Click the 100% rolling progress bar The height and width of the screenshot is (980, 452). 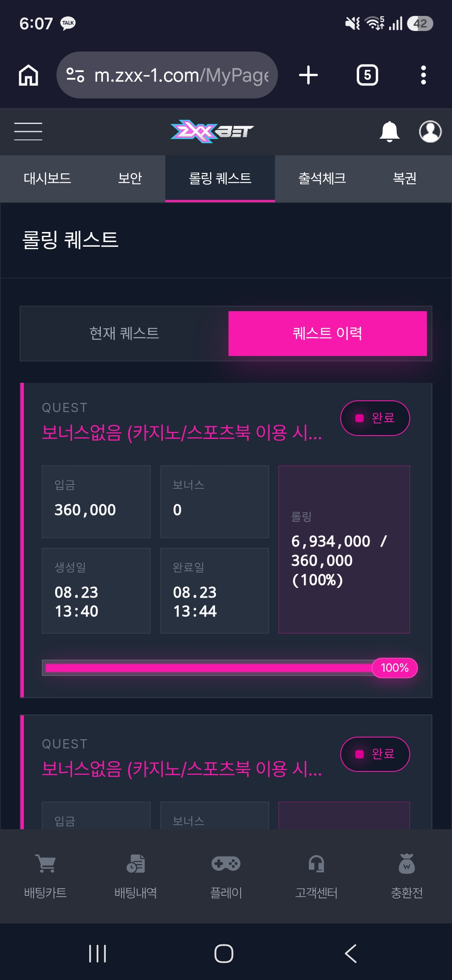click(x=229, y=668)
